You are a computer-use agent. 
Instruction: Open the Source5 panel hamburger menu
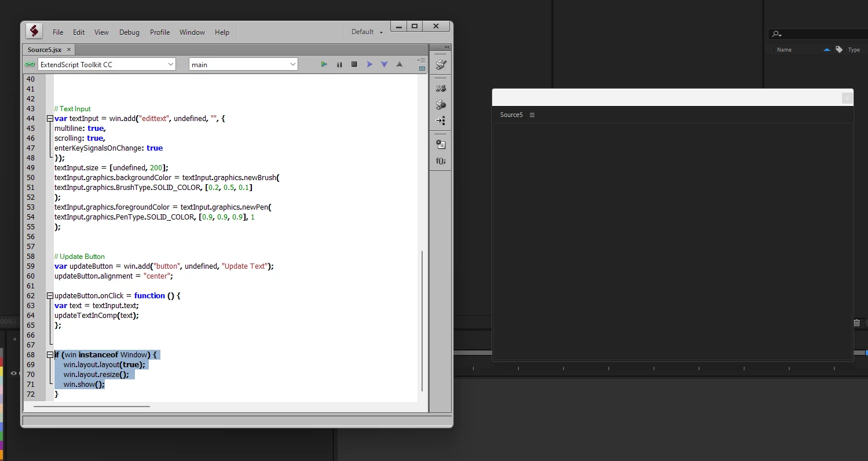tap(532, 115)
